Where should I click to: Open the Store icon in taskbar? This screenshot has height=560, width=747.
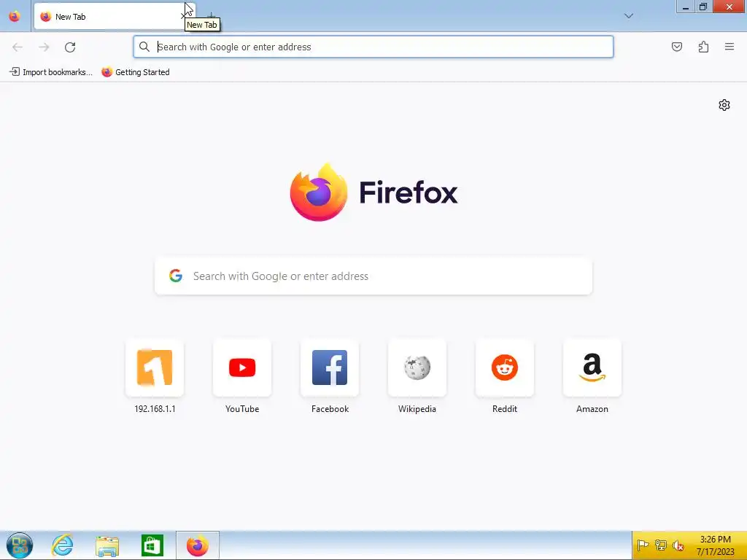(x=152, y=545)
